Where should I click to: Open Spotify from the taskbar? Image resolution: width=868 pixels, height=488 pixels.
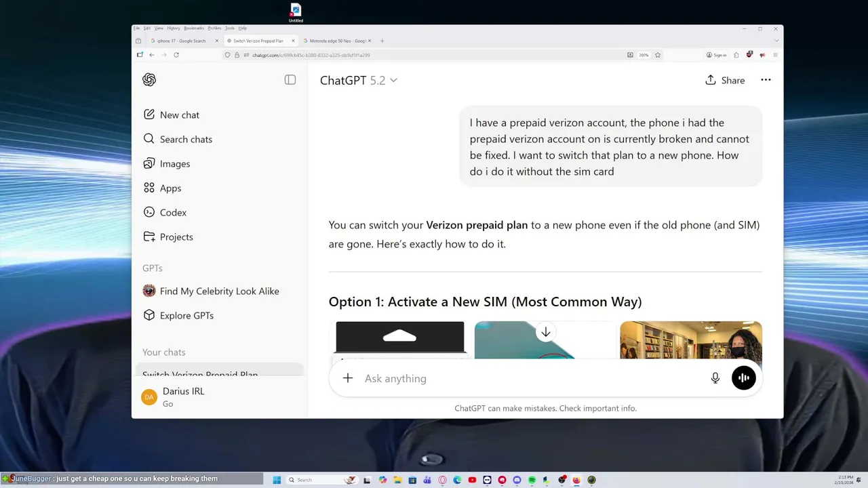(532, 480)
